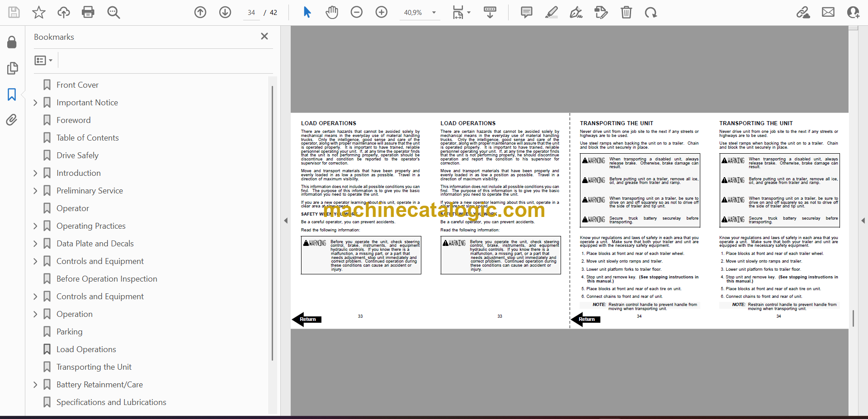Click the document vertical scrollbar thumb

point(853,318)
